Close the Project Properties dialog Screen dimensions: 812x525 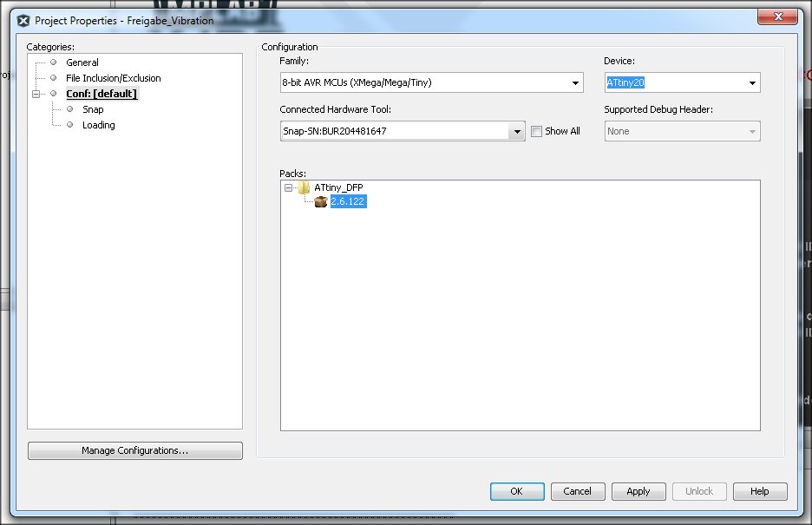tap(777, 16)
